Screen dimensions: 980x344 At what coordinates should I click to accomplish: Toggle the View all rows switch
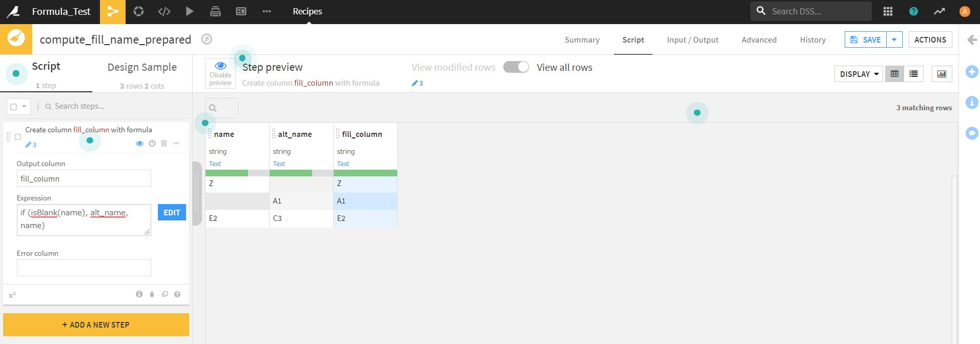pos(516,67)
